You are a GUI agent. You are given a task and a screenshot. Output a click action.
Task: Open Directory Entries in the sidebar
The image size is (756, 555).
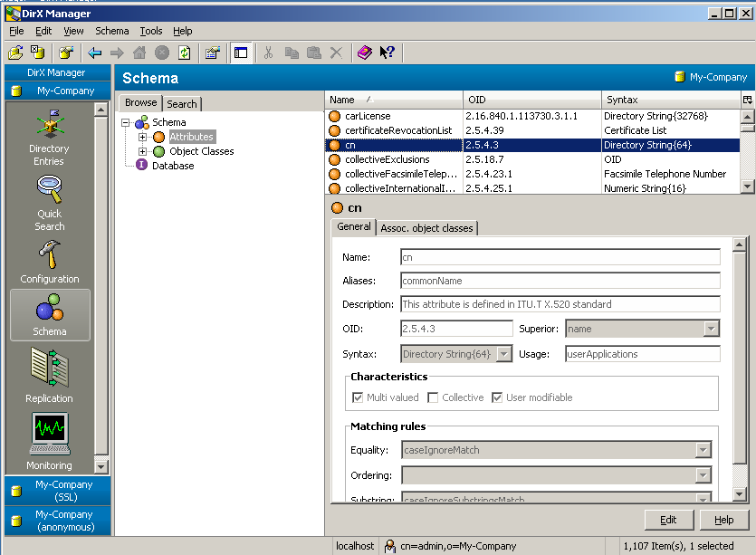[49, 136]
